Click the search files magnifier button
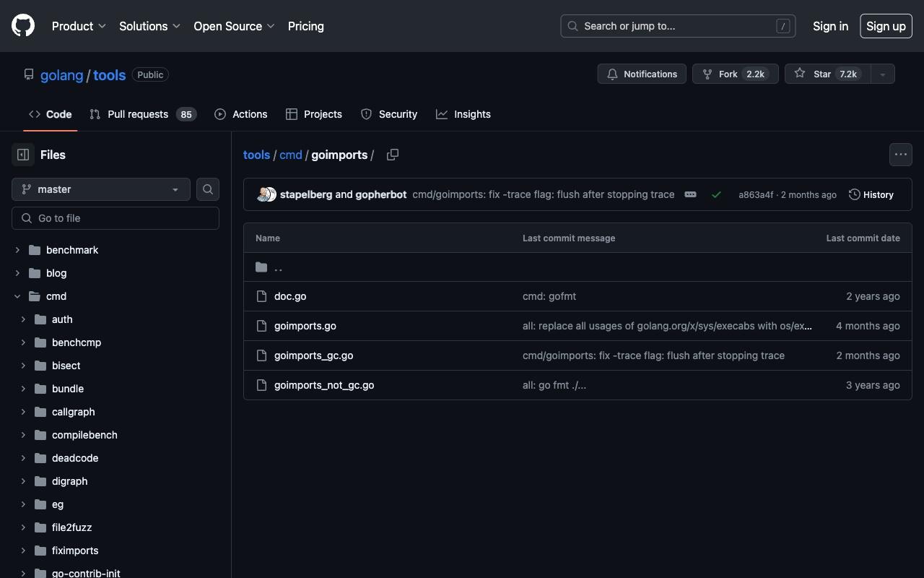Screen dimensions: 924x578 point(208,189)
